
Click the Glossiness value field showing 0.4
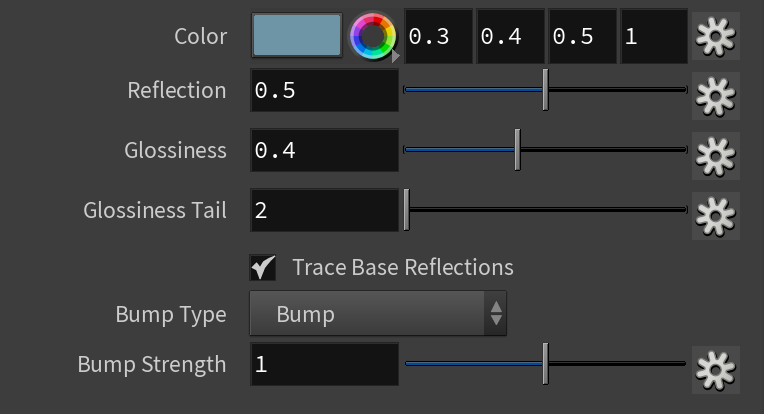[325, 150]
